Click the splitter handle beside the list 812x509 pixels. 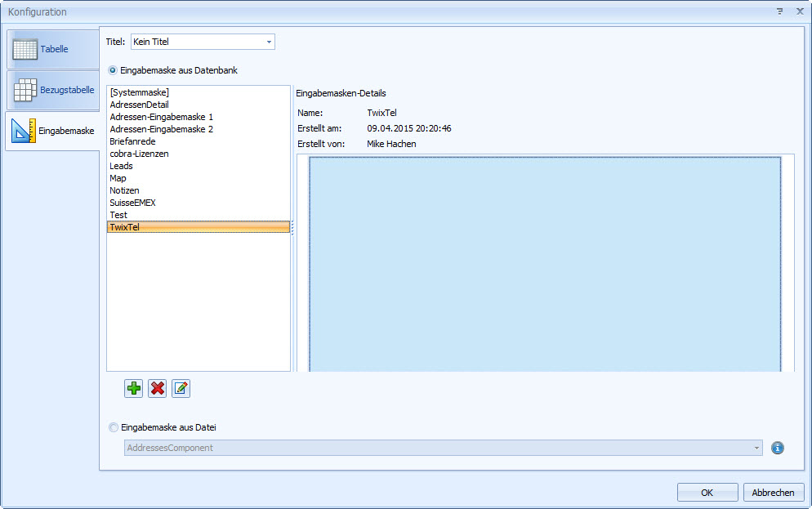point(292,228)
